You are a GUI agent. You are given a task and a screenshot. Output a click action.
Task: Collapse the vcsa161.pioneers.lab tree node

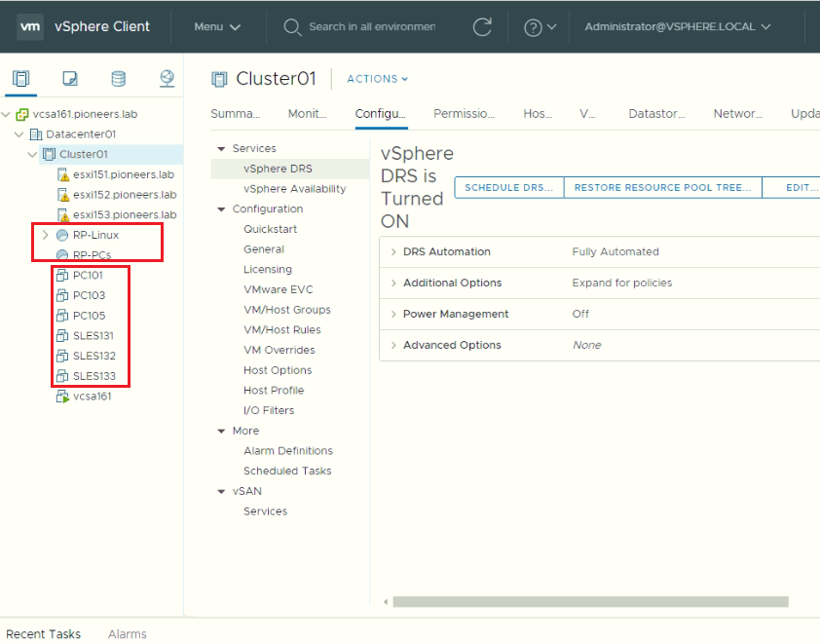(7, 114)
